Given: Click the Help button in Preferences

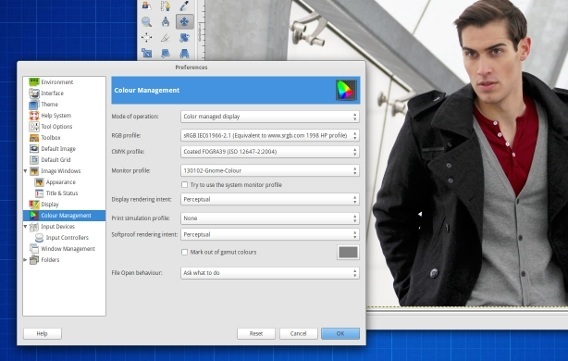Looking at the screenshot, I should click(x=42, y=333).
